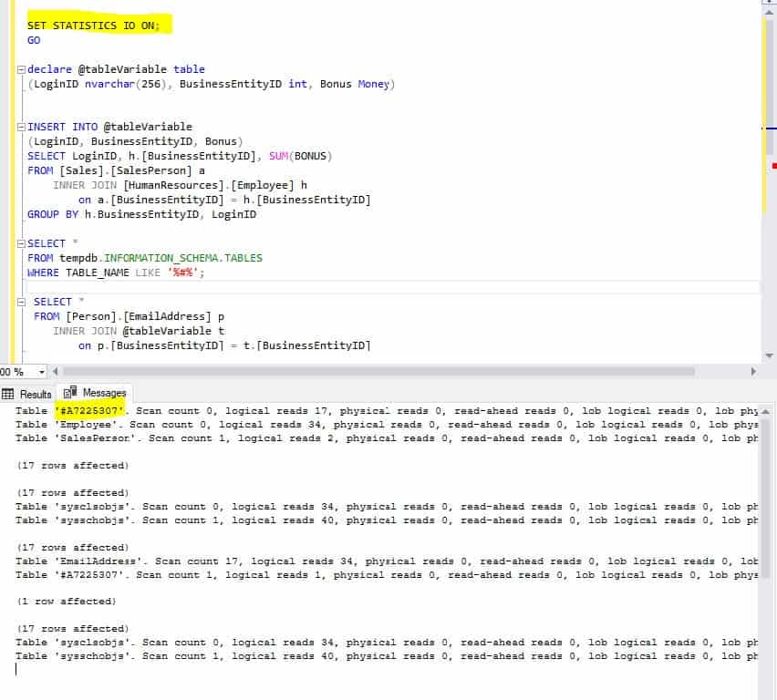Click the first '17 rows affected' message
The height and width of the screenshot is (700, 777).
click(73, 466)
